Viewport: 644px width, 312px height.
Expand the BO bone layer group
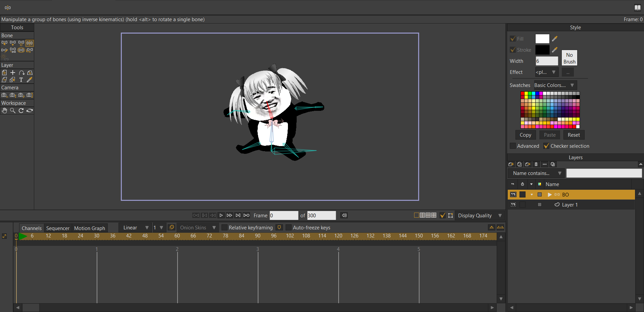549,195
